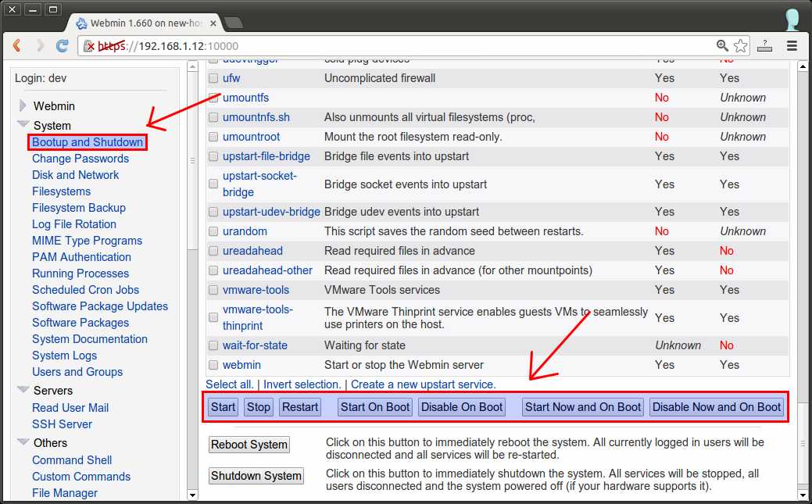Click Invert selection link
This screenshot has width=812, height=504.
pyautogui.click(x=302, y=384)
